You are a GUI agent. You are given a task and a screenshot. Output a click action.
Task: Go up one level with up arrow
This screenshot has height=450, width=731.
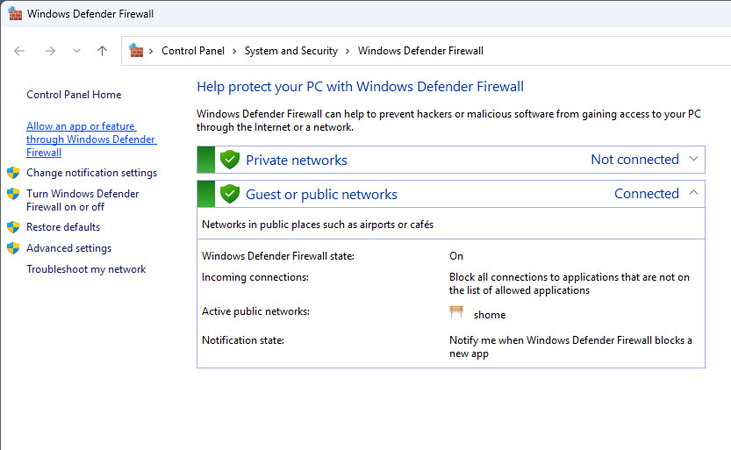point(102,51)
